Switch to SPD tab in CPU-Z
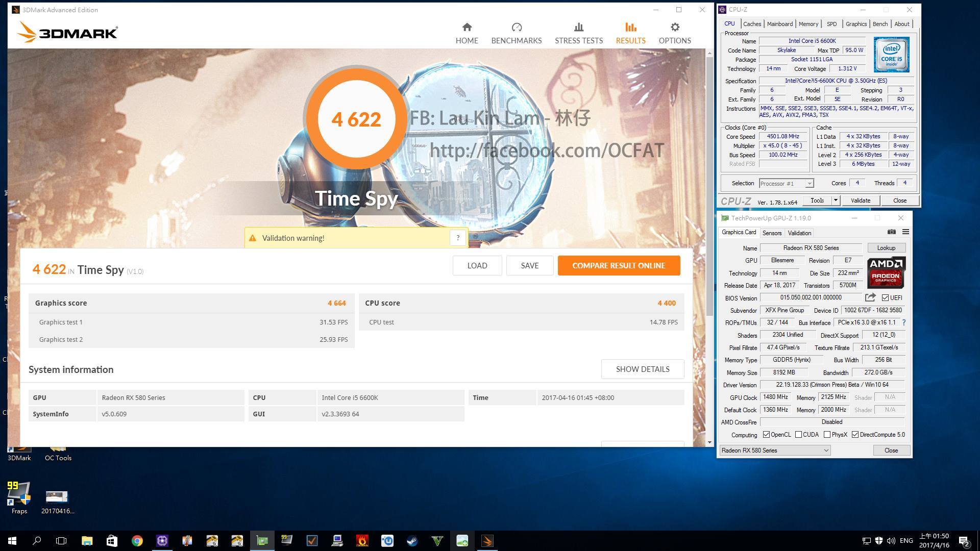 point(831,24)
